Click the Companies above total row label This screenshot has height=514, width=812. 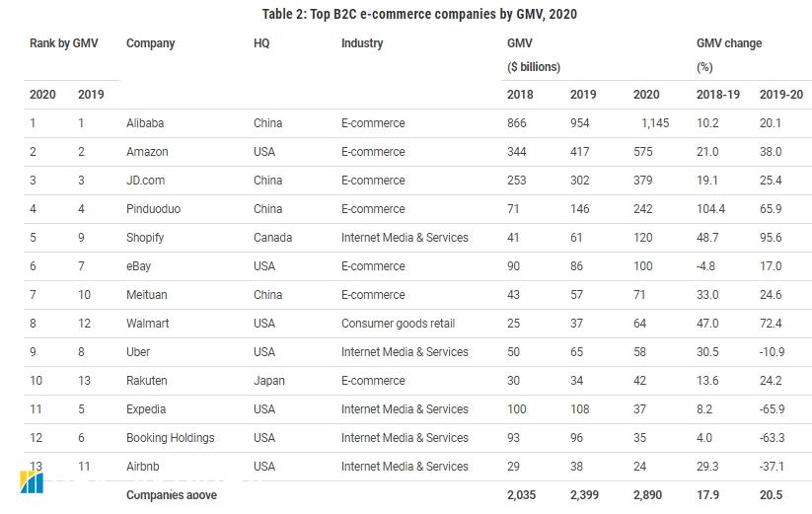pos(172,495)
